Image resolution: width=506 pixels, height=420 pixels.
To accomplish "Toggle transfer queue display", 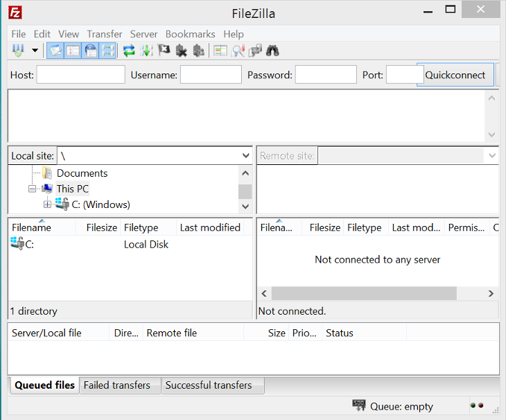I will (x=107, y=51).
